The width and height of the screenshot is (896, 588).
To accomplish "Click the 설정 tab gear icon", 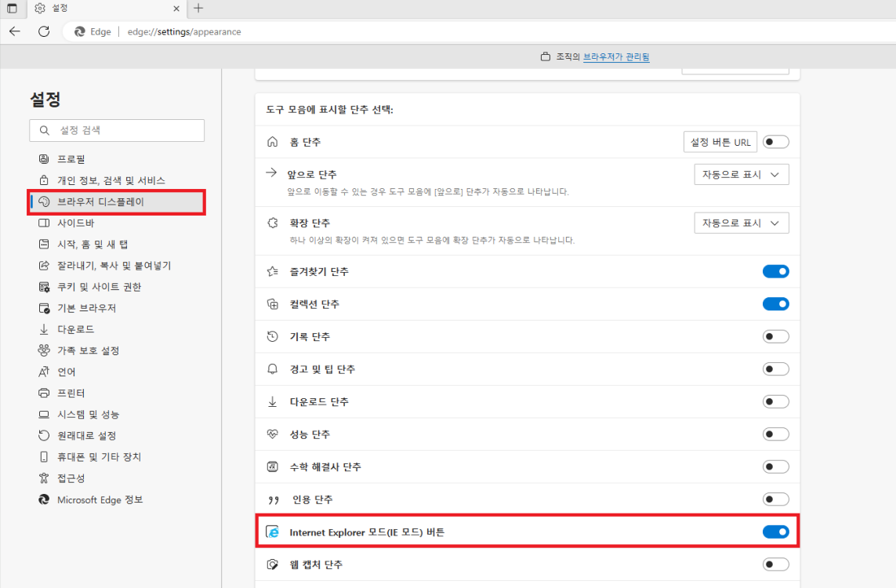I will (40, 8).
